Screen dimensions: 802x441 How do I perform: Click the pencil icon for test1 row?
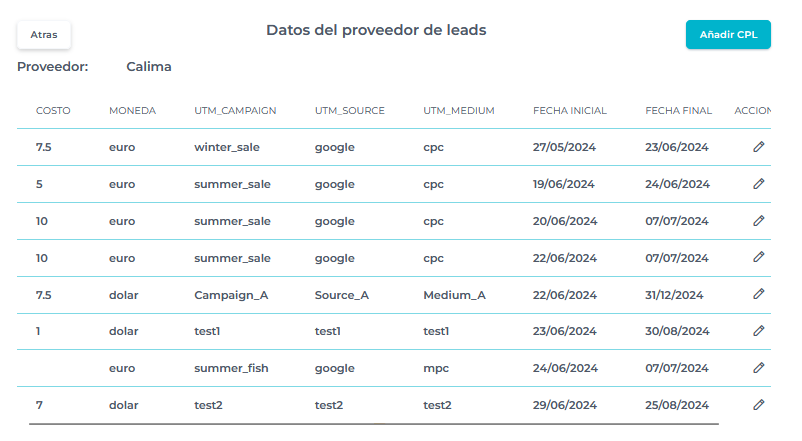pos(759,331)
